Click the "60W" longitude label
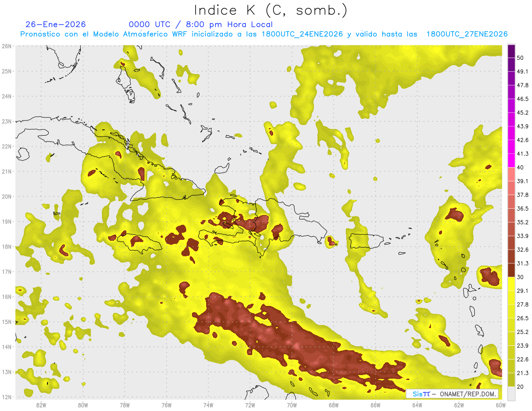532x411 pixels. [501, 405]
